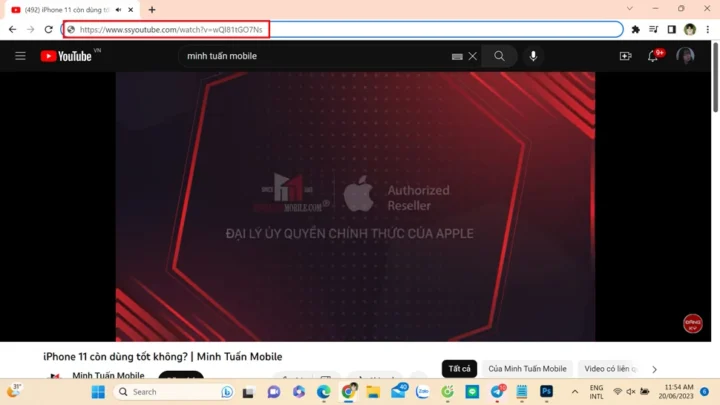
Task: Show hidden system tray icons
Action: (x=574, y=392)
